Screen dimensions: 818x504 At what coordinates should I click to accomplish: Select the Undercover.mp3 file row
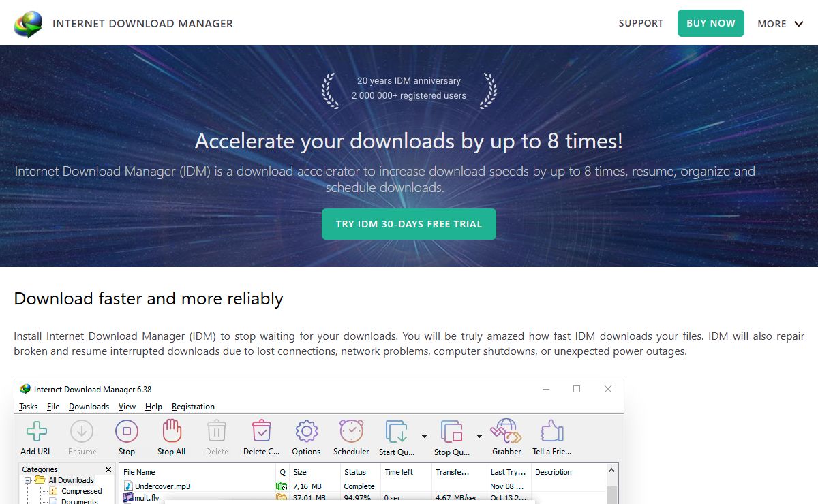coord(362,486)
